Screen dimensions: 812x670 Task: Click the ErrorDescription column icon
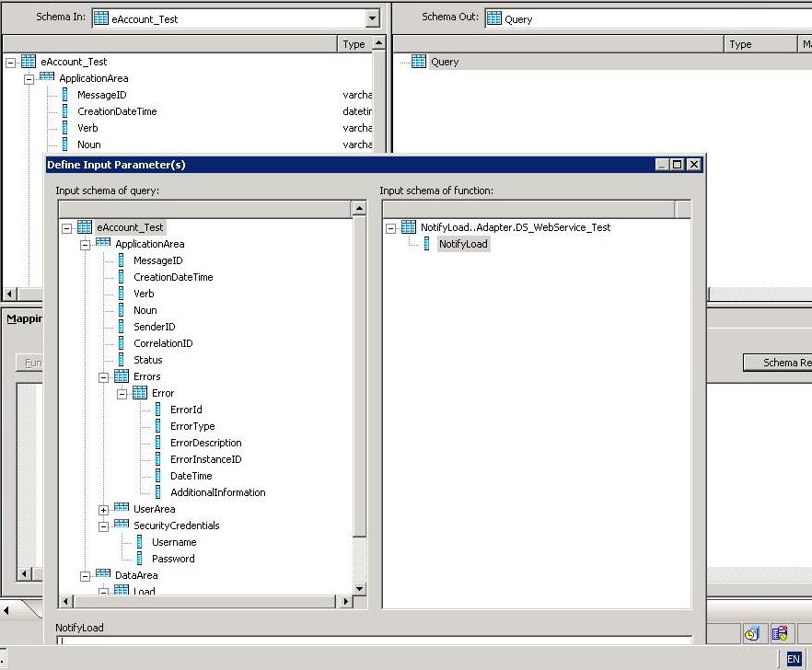(x=158, y=443)
